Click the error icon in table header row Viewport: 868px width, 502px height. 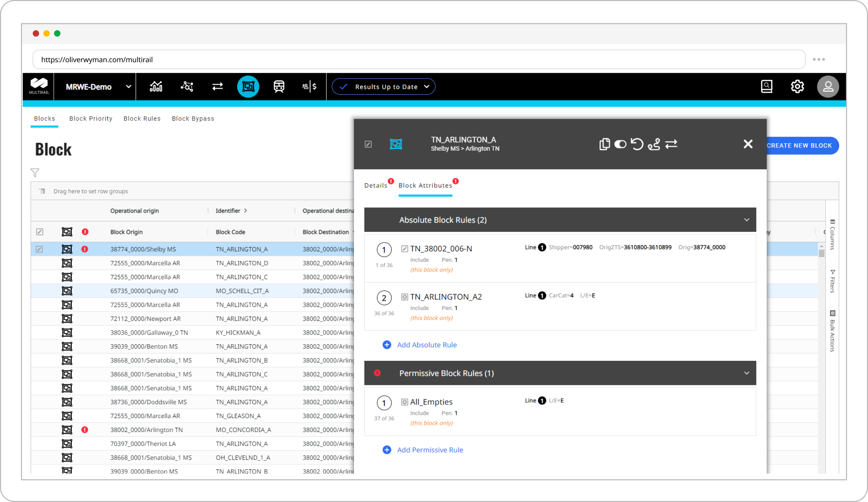tap(85, 232)
